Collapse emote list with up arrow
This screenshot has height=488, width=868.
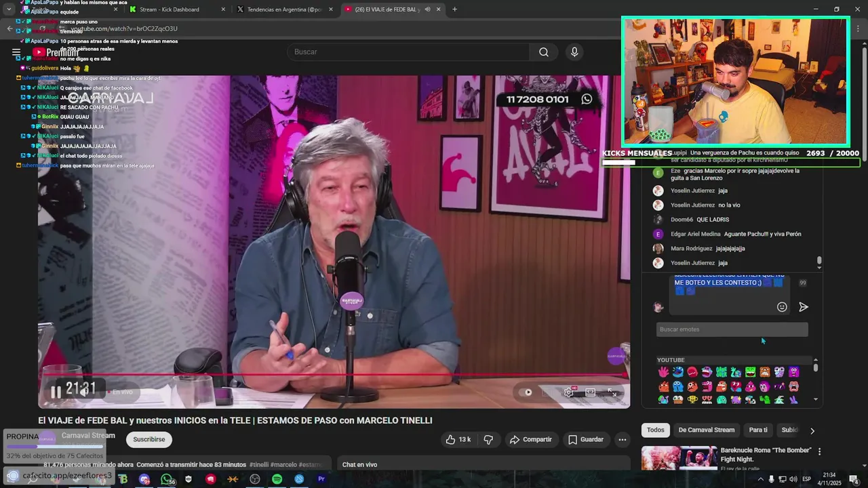click(816, 360)
